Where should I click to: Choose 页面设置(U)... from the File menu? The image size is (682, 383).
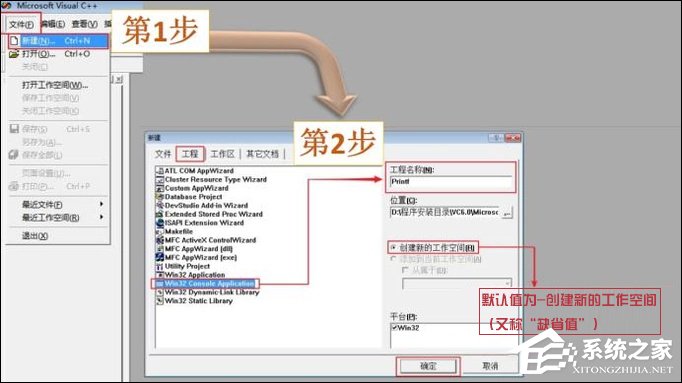[46, 173]
